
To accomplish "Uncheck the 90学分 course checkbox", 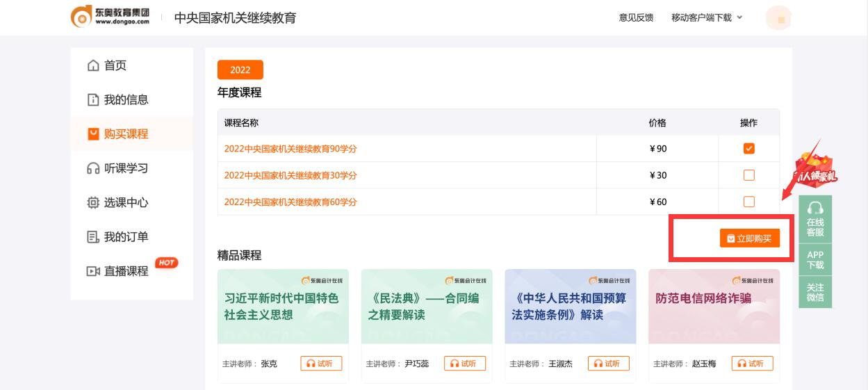I will pyautogui.click(x=748, y=148).
